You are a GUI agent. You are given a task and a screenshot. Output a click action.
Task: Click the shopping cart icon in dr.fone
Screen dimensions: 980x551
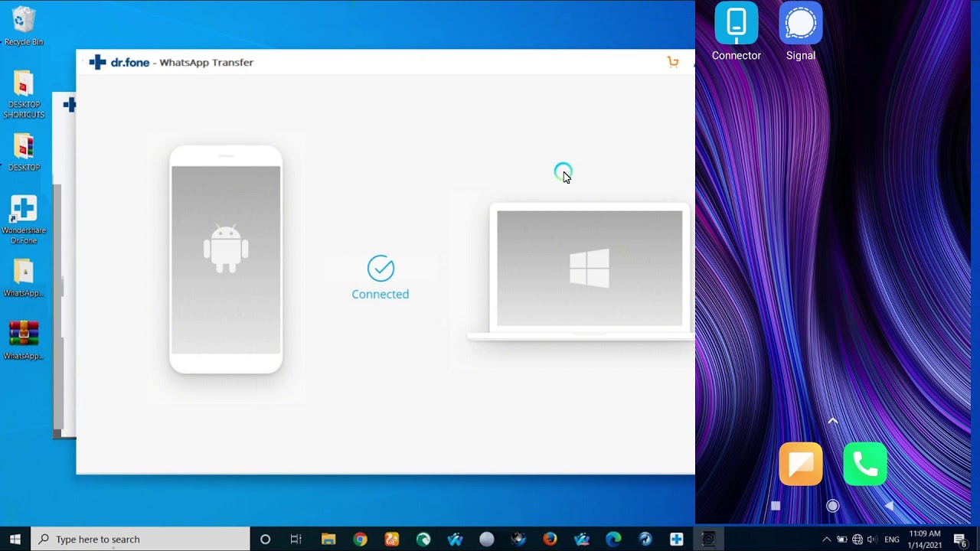(x=673, y=62)
